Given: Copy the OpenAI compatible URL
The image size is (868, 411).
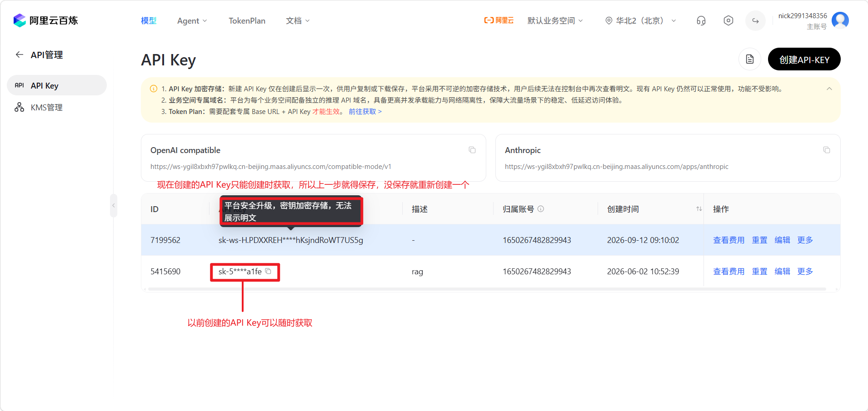Looking at the screenshot, I should tap(472, 150).
